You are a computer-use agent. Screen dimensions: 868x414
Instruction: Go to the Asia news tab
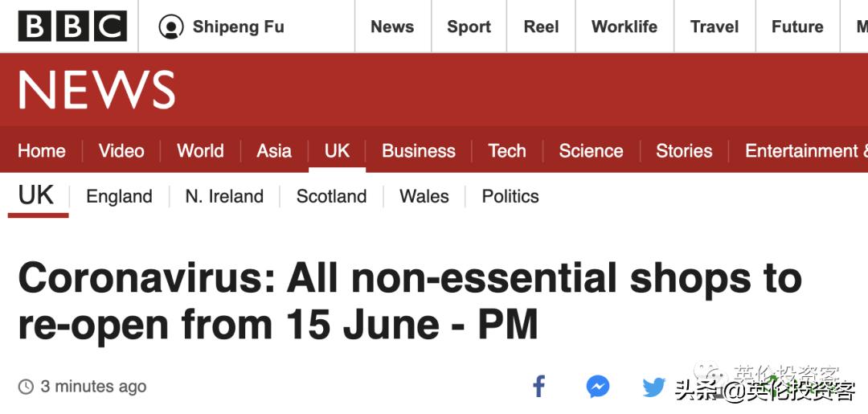point(274,151)
